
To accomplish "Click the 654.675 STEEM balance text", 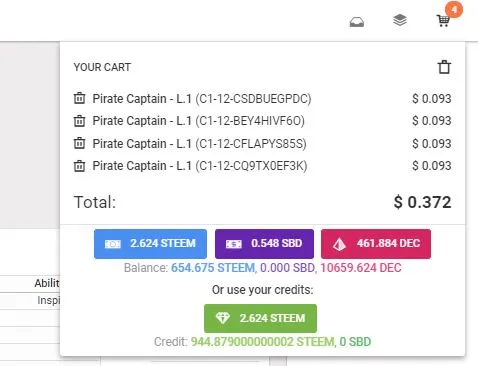I will (x=213, y=268).
